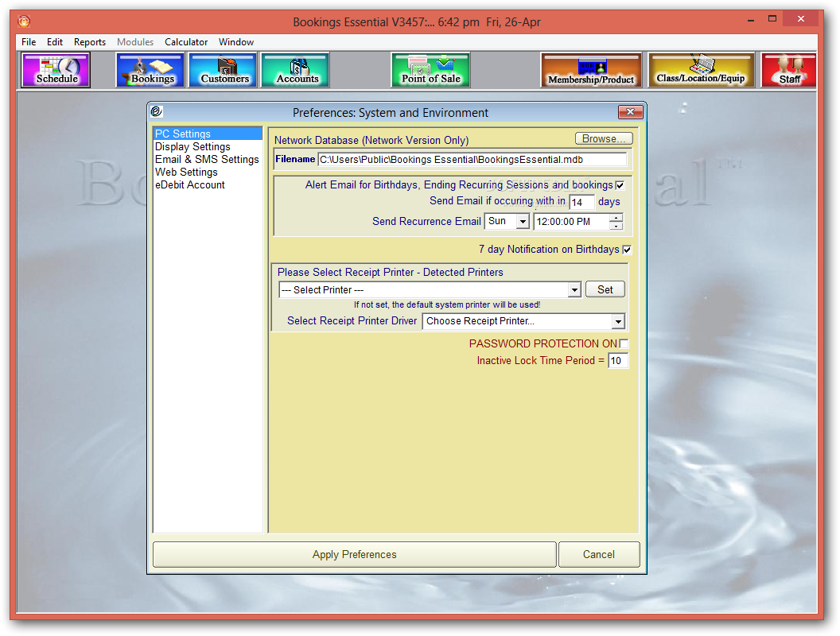Image resolution: width=840 pixels, height=636 pixels.
Task: Decrease recurrence email time with down arrow
Action: click(x=616, y=226)
